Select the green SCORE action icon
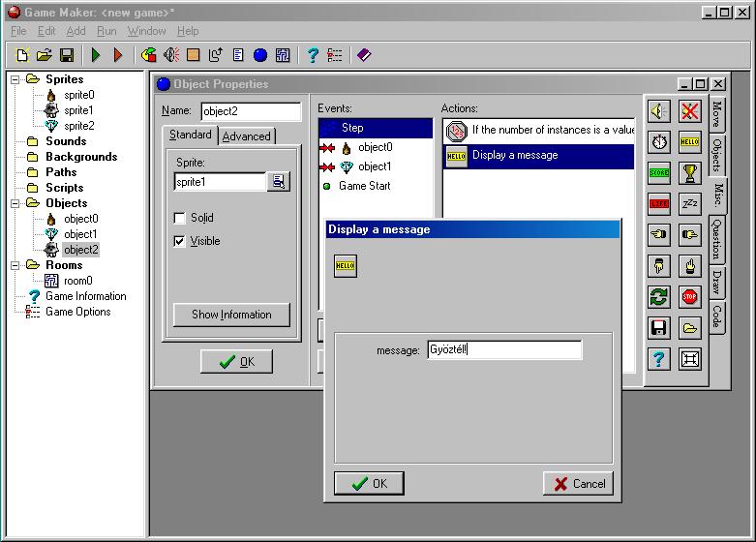This screenshot has width=756, height=542. [659, 173]
